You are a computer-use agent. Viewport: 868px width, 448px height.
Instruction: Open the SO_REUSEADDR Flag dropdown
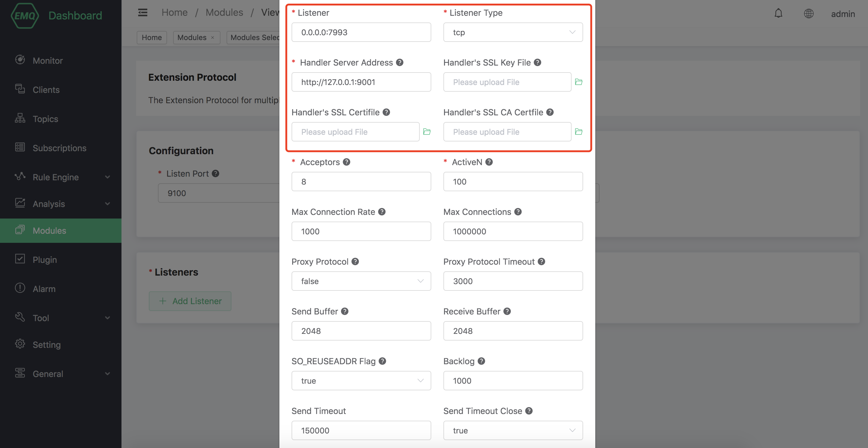[361, 381]
